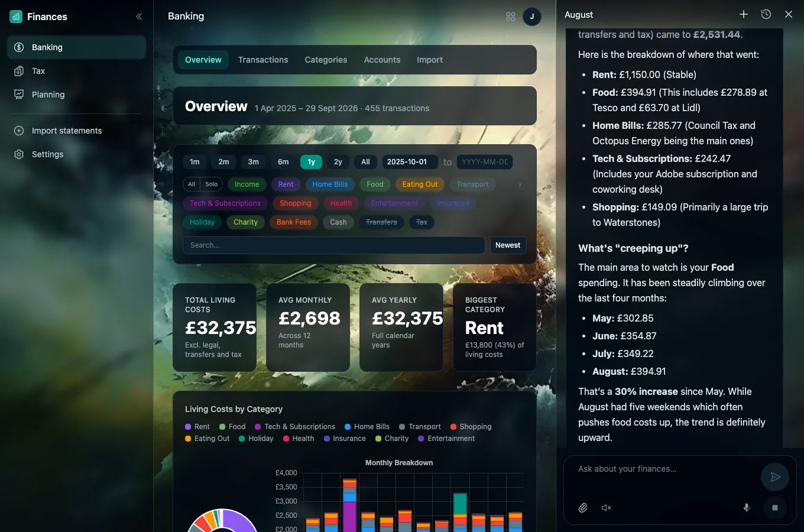This screenshot has height=532, width=804.
Task: Open Settings from the sidebar
Action: click(x=76, y=154)
